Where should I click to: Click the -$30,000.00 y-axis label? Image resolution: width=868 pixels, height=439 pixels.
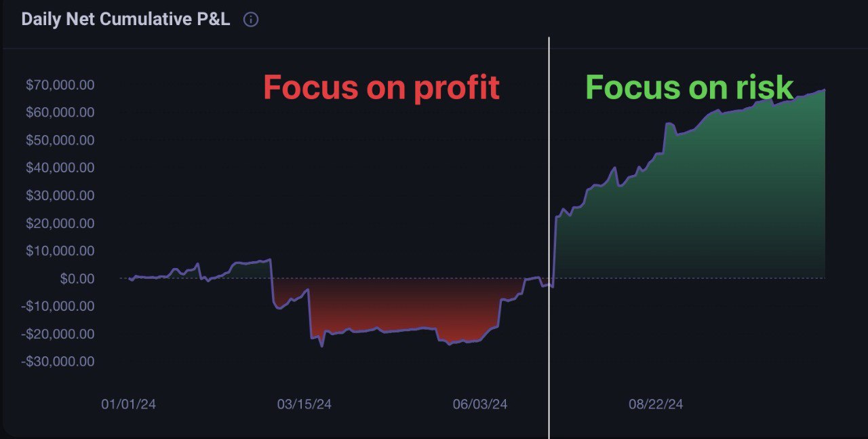pyautogui.click(x=58, y=361)
